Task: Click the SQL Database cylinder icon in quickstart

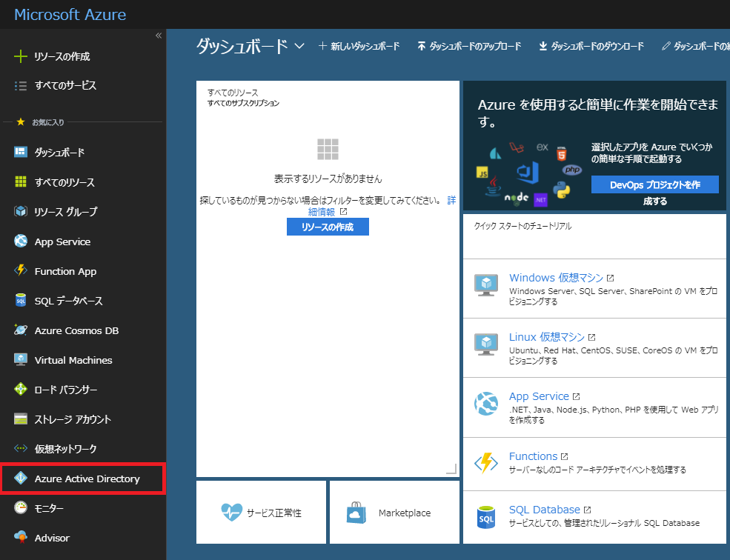Action: (486, 517)
